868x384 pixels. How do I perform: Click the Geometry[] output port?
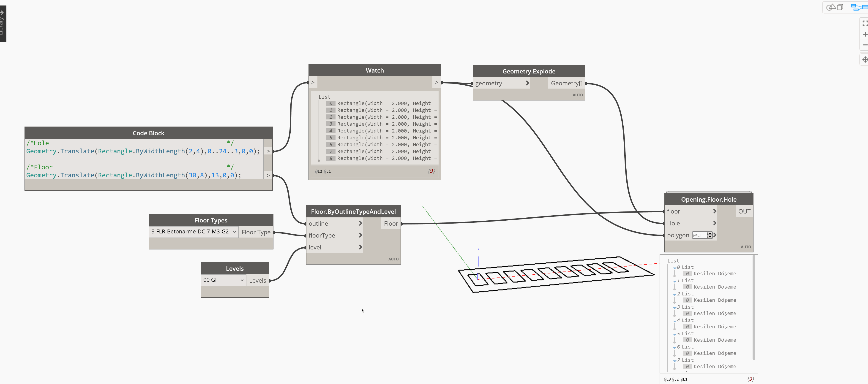coord(566,83)
